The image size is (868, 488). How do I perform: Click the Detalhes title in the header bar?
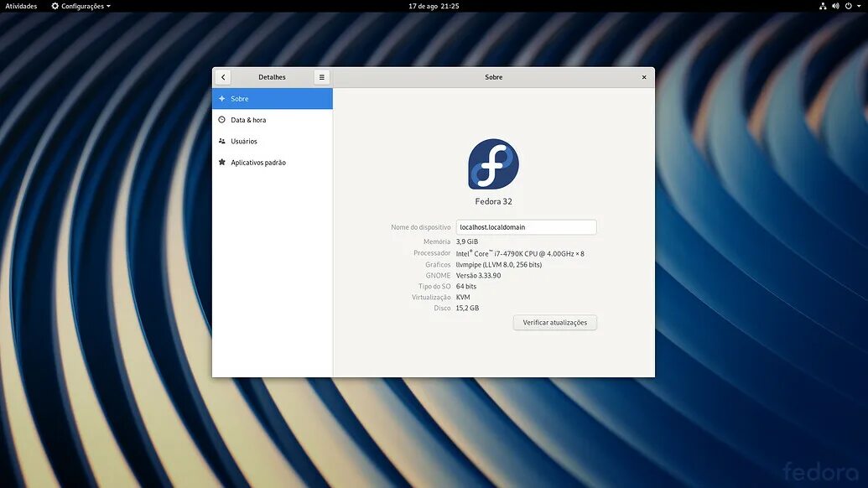pos(272,77)
